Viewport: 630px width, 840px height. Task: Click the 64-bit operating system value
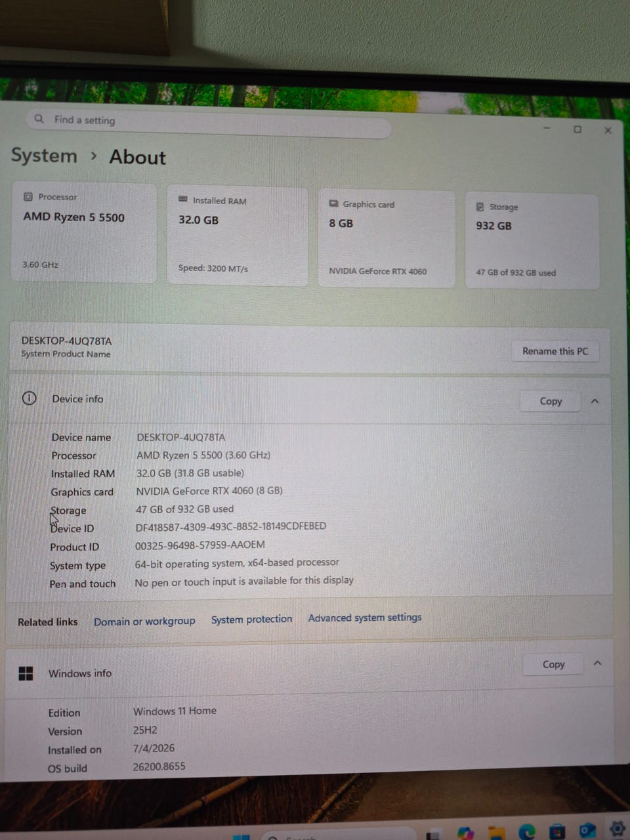pos(237,563)
